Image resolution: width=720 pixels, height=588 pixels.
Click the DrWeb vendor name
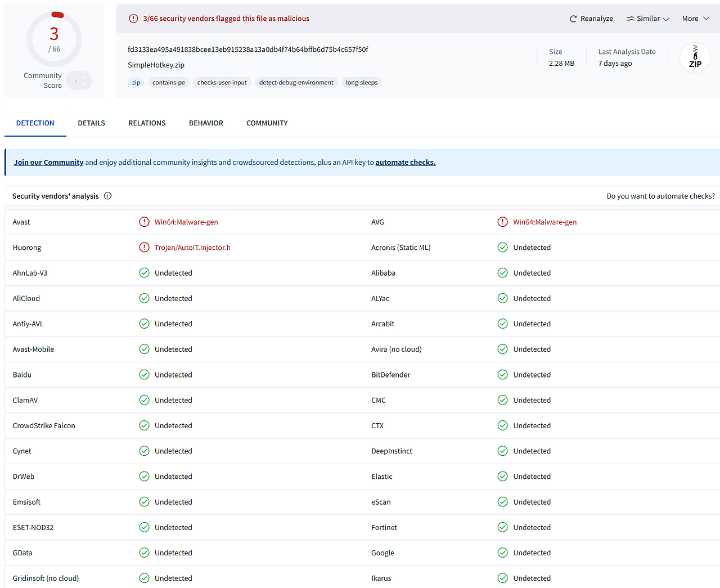(24, 477)
